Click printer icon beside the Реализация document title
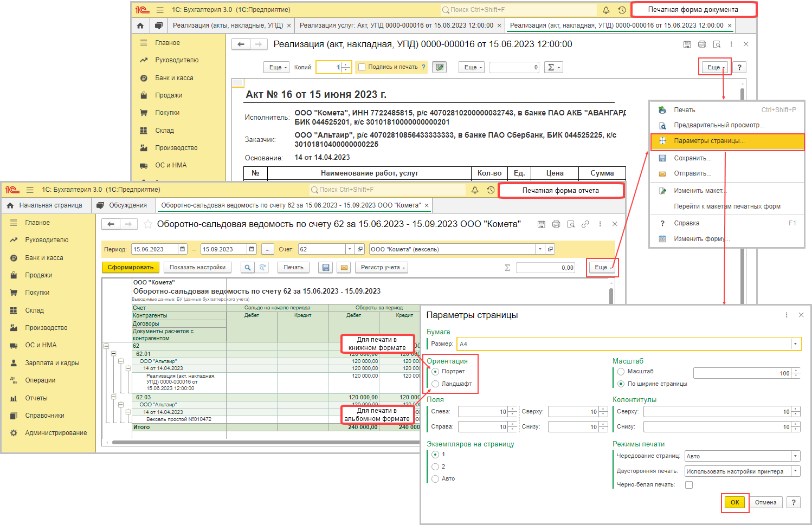This screenshot has height=525, width=812. click(x=702, y=44)
